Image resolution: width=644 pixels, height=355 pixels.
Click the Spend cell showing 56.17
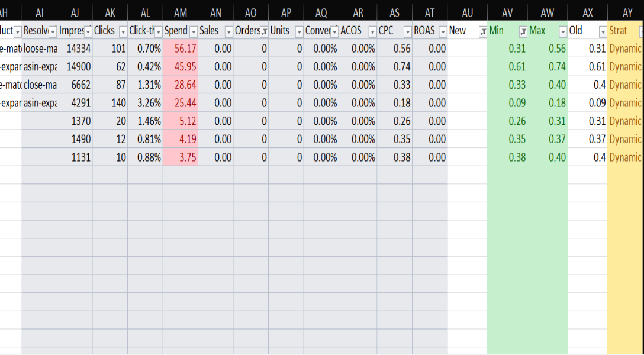[181, 49]
